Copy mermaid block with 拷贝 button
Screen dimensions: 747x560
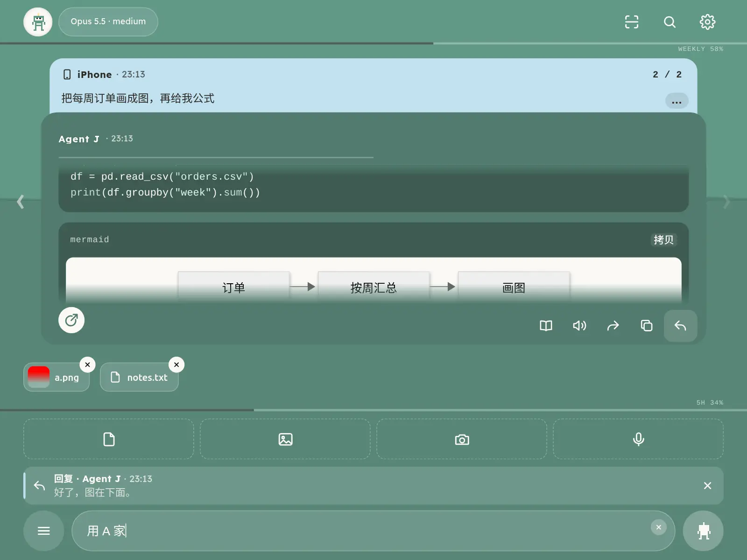point(663,239)
